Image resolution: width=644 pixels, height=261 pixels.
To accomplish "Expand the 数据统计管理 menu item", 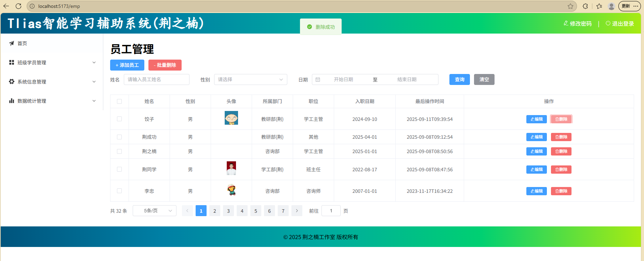I will point(52,101).
